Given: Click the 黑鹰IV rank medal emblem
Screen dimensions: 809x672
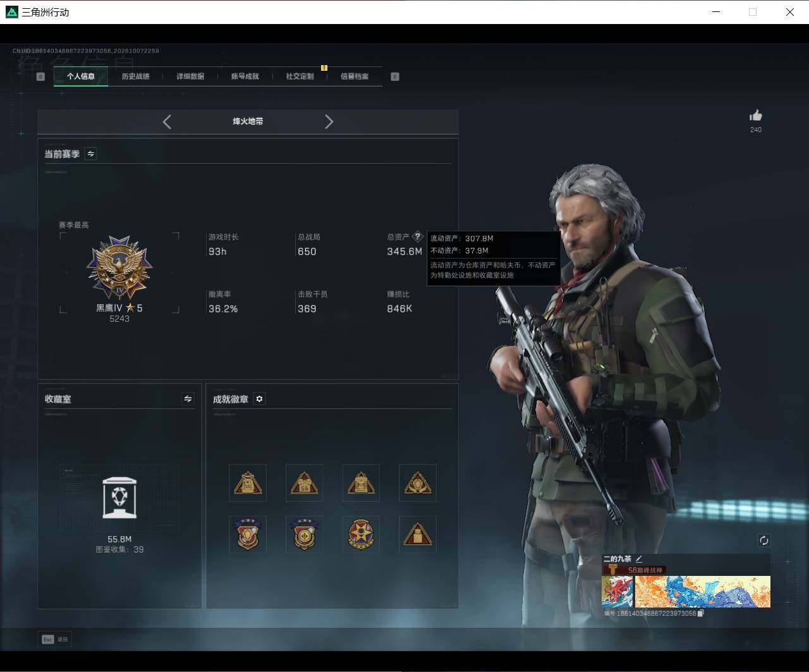Looking at the screenshot, I should pyautogui.click(x=119, y=268).
